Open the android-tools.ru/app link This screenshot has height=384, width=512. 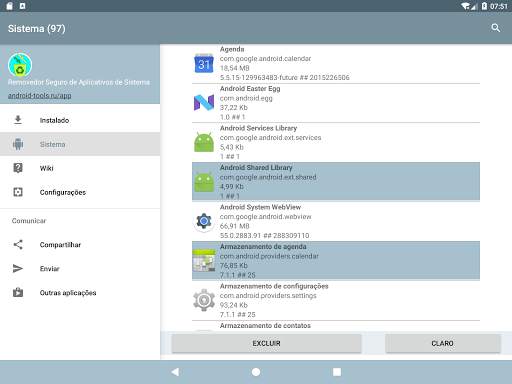[39, 95]
